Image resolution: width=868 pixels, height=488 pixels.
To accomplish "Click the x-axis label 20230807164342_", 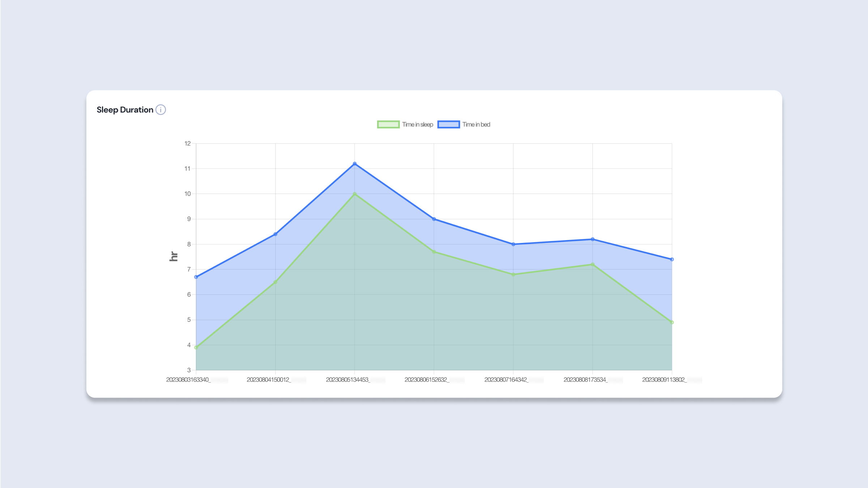I will pos(506,380).
